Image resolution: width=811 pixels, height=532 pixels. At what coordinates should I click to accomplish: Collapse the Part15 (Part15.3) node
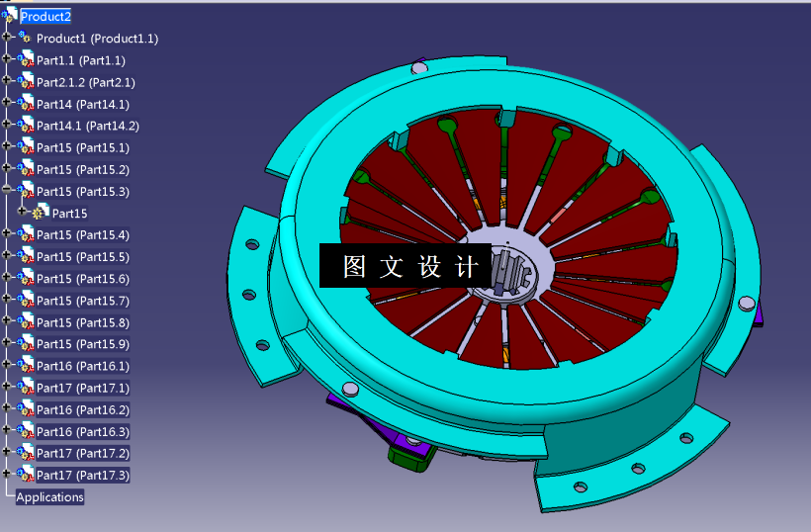point(6,189)
